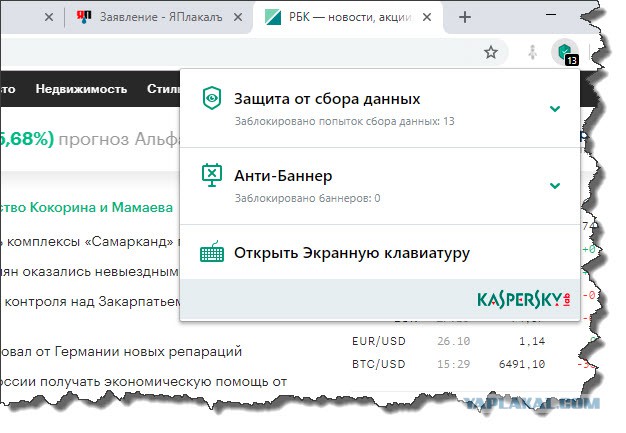Minimize the browser window
The width and height of the screenshot is (626, 433).
[551, 15]
